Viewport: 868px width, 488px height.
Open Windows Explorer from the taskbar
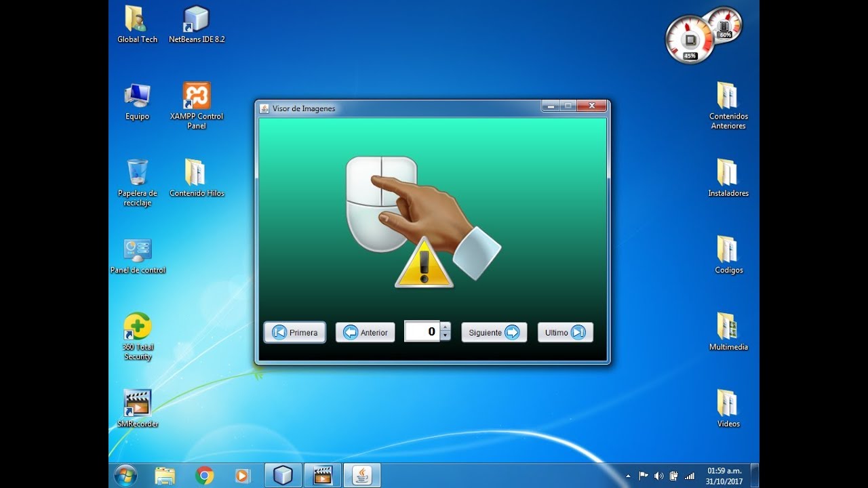click(x=165, y=476)
